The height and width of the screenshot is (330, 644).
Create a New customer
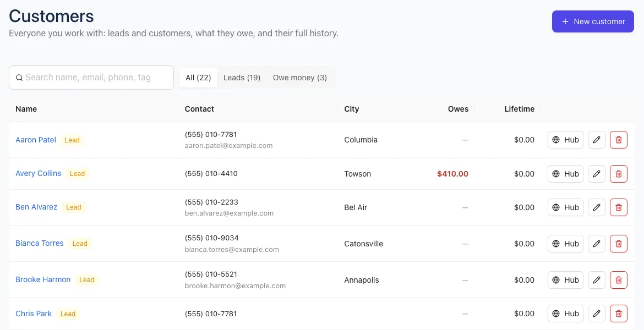click(x=593, y=21)
